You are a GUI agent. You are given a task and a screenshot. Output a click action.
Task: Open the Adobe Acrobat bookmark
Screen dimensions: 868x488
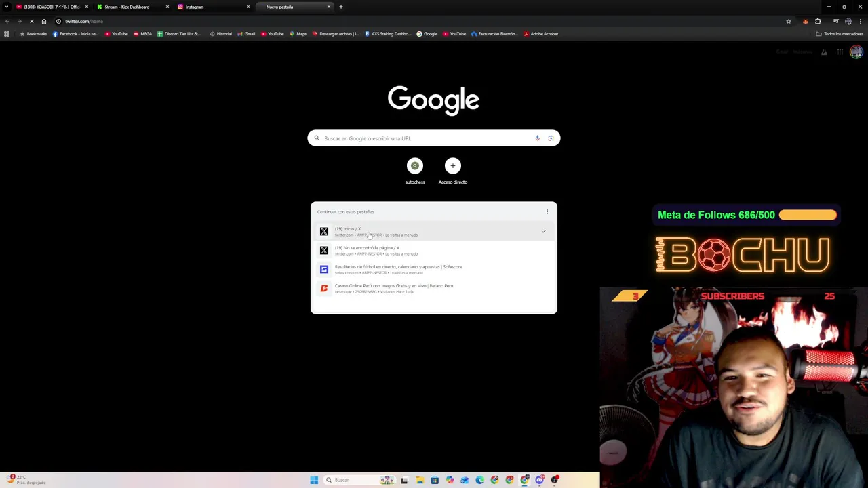540,34
